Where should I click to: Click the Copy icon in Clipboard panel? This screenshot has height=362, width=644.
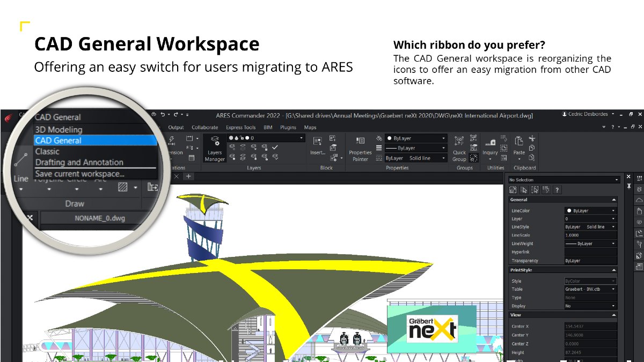point(532,147)
